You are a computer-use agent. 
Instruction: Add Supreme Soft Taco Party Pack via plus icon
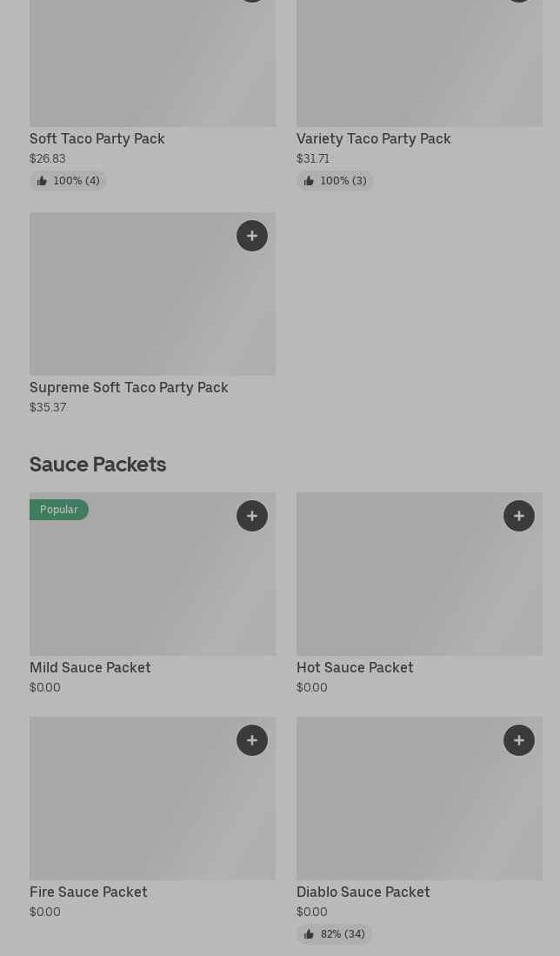252,236
